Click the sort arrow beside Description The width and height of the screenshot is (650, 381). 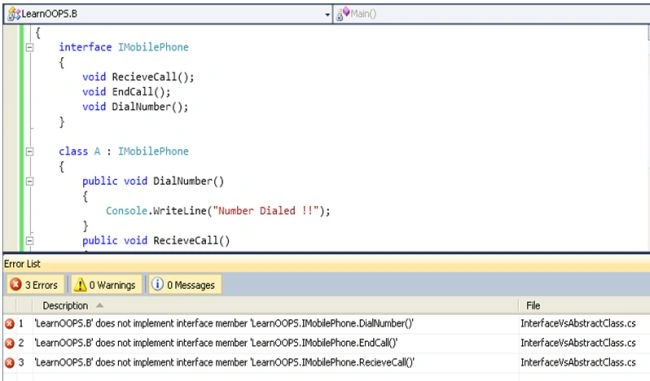coord(99,306)
